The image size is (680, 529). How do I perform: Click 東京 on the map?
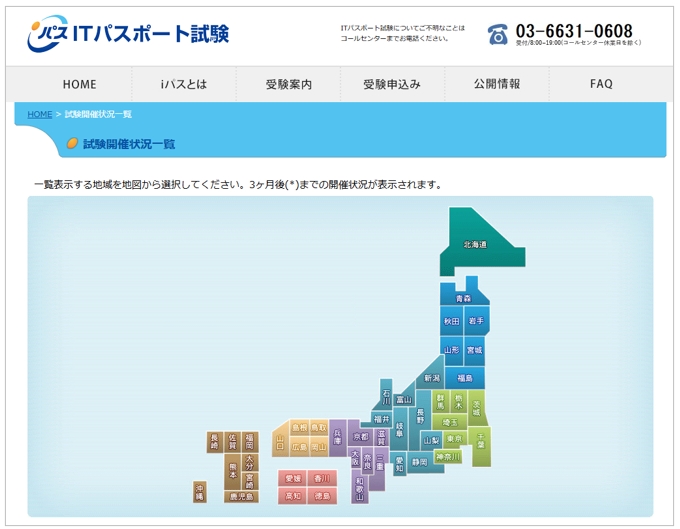click(x=454, y=439)
